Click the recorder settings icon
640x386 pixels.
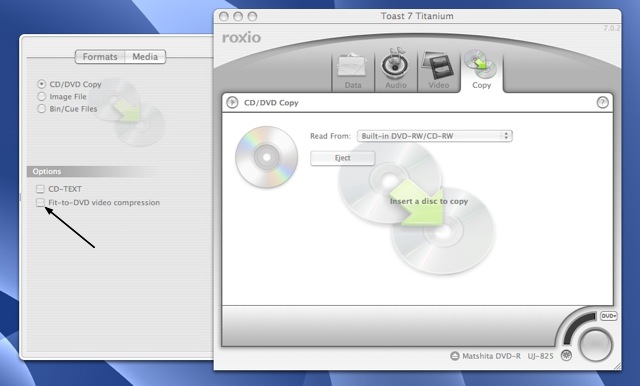point(566,355)
